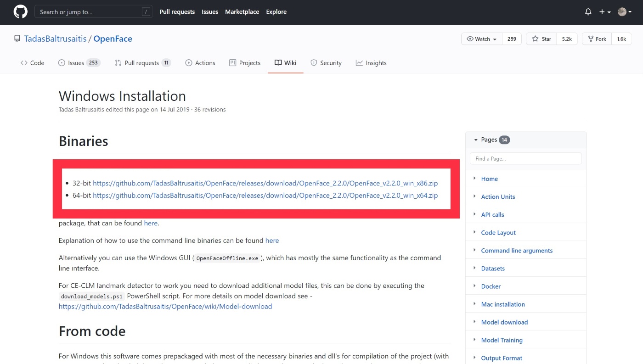Open the 36 revisions history link

pos(210,109)
